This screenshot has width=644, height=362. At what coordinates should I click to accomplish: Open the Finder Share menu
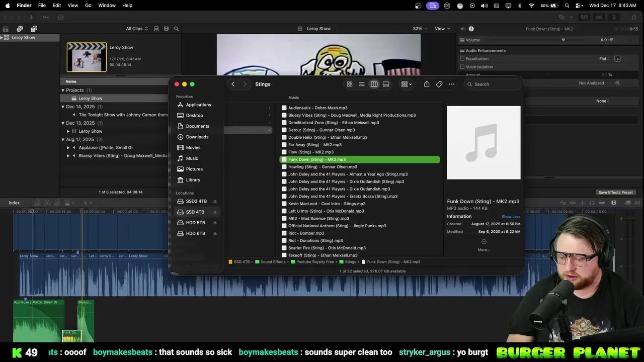click(427, 84)
